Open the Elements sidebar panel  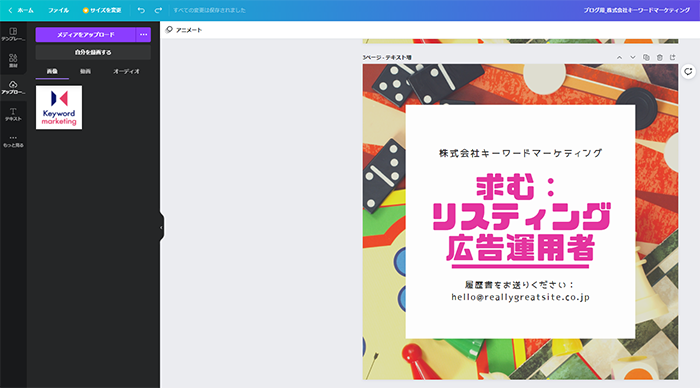13,61
